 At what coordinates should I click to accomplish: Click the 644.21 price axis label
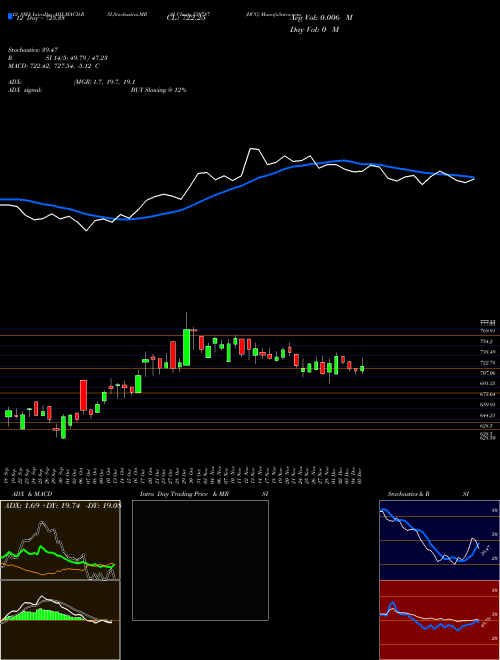tap(489, 415)
